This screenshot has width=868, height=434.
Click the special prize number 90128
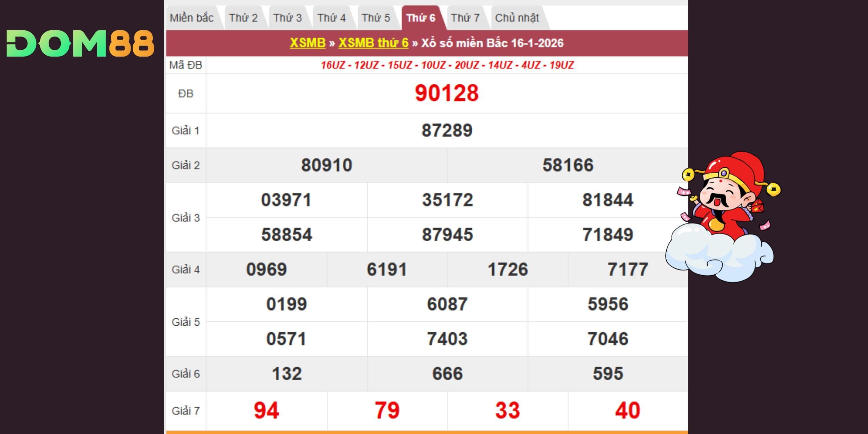(446, 93)
